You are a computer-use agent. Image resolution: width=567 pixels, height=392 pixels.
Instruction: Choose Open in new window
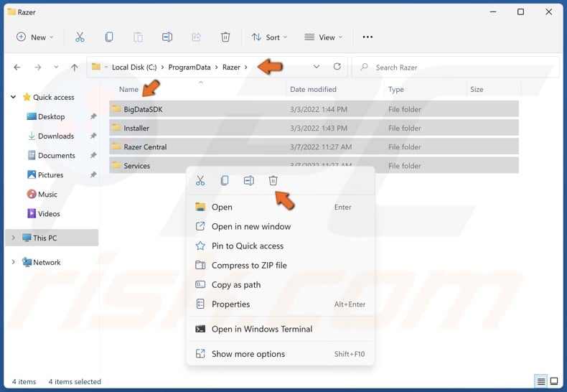[x=280, y=226]
